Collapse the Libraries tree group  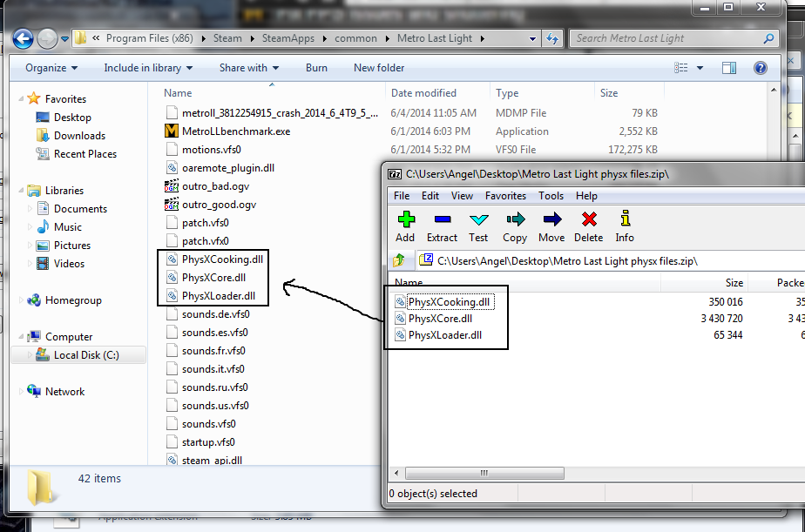pos(21,191)
